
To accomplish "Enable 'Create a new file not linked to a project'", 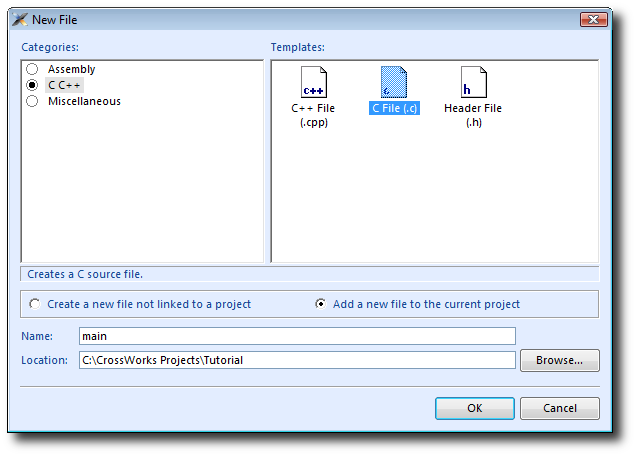I will tap(35, 304).
